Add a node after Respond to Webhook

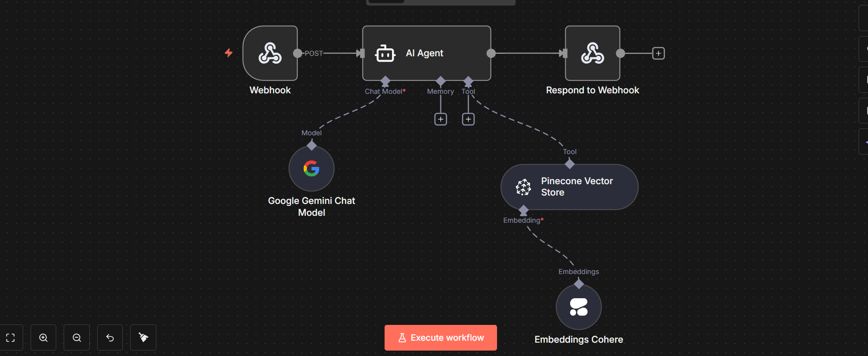(x=658, y=53)
